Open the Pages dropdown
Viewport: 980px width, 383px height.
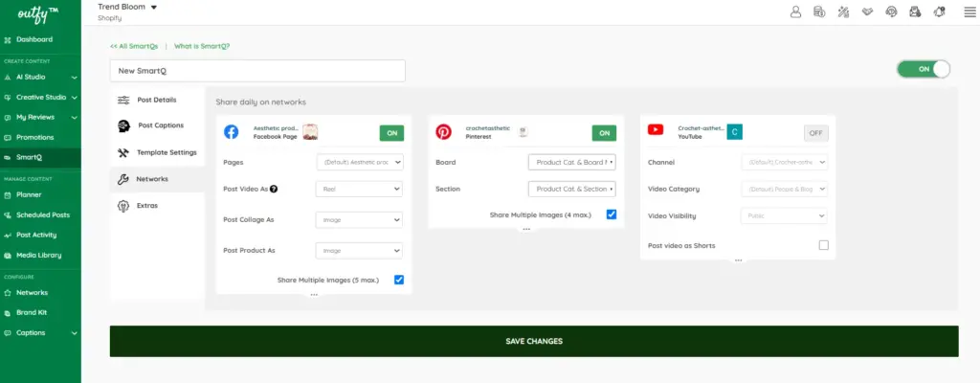360,162
